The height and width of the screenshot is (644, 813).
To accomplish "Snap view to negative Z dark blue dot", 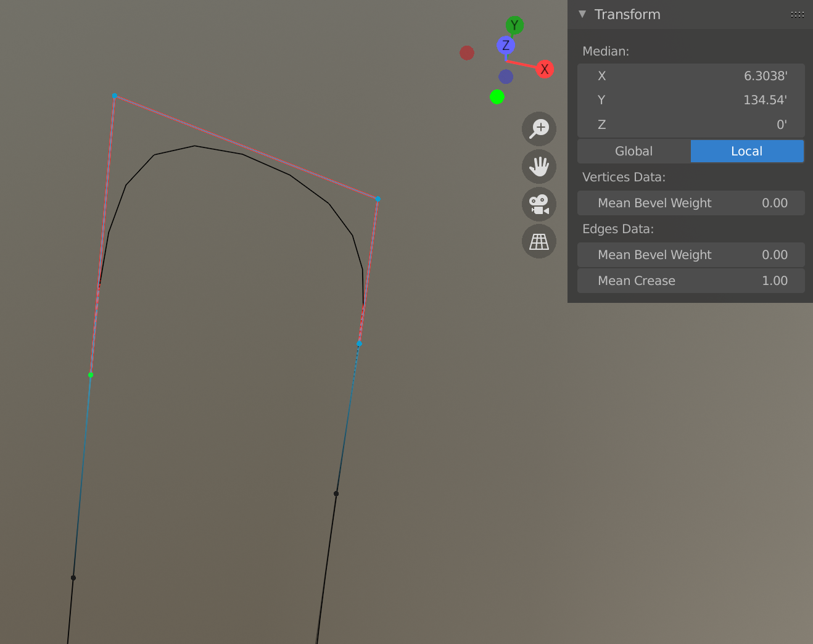I will 506,76.
